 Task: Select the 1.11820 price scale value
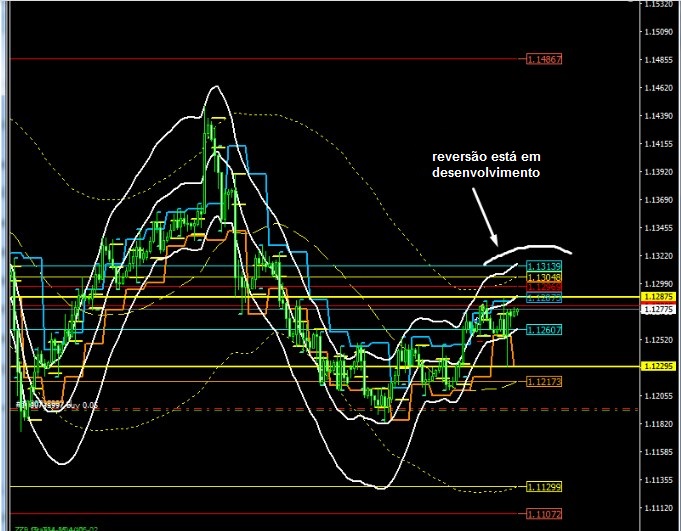(659, 424)
